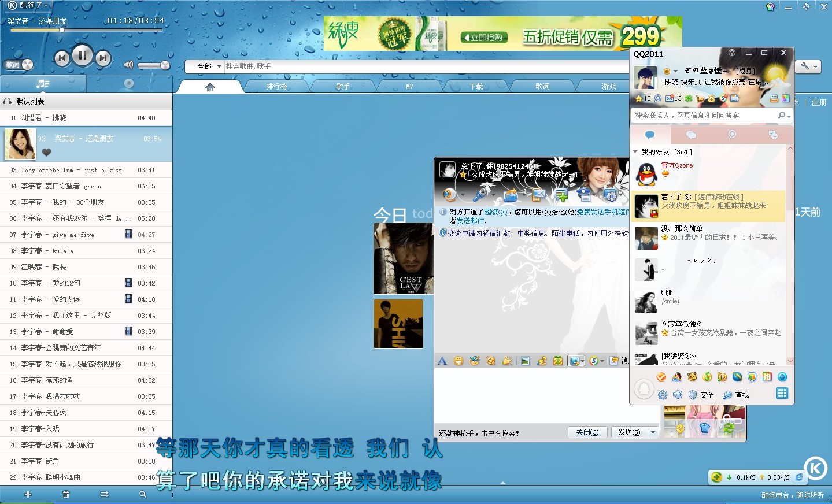Switch to QQ group chat tab
Screen dimensions: 832x504
tap(691, 135)
